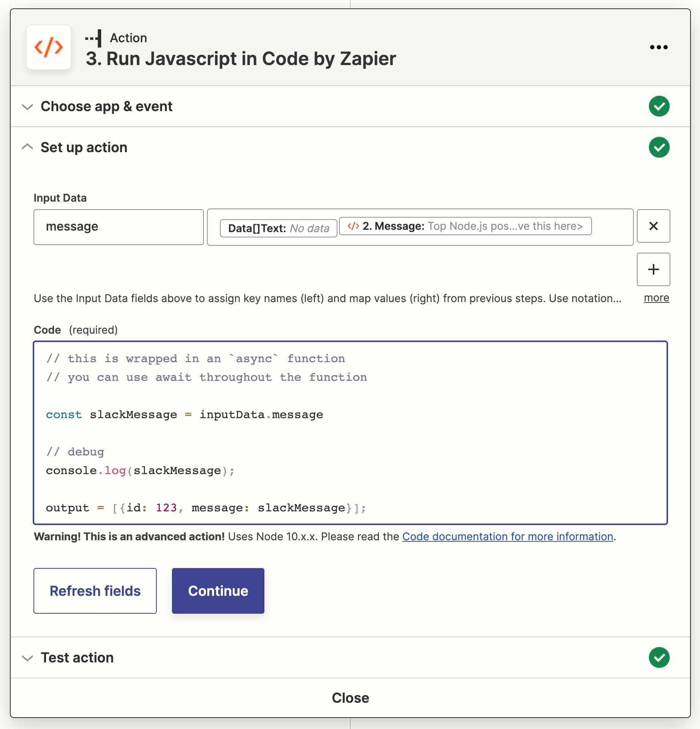
Task: Click the green checkmark for Set up action
Action: coord(659,147)
